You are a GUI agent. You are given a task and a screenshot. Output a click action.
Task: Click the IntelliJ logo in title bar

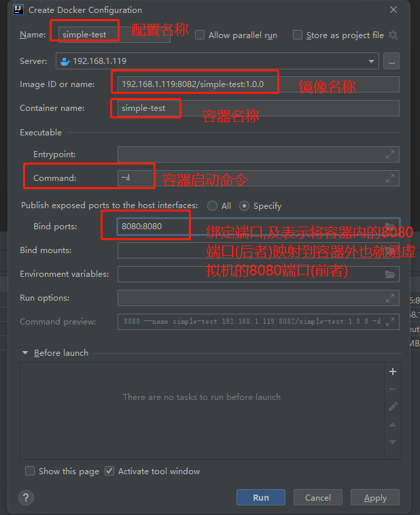[x=18, y=10]
